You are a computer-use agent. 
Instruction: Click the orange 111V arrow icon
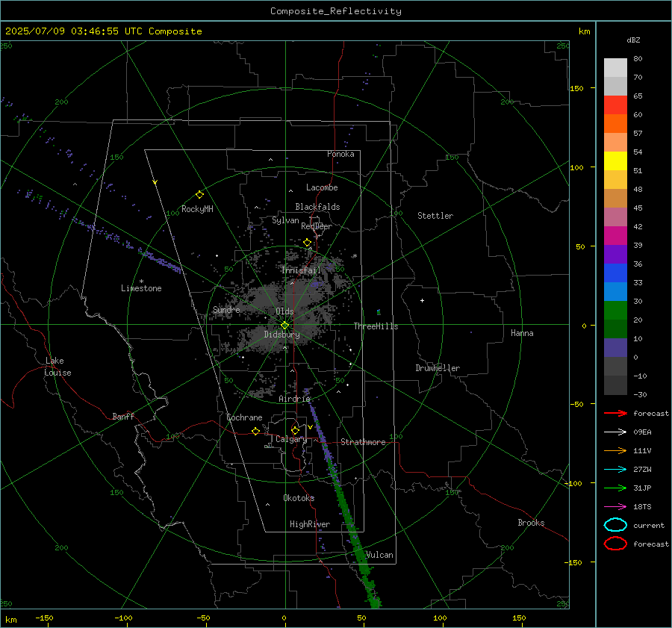pos(615,450)
